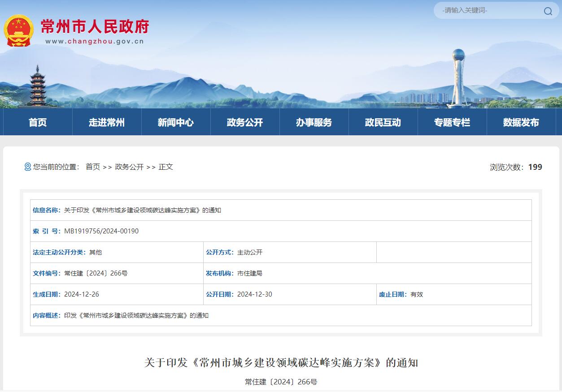Go to 新闻中心 section
This screenshot has width=562, height=392.
(176, 122)
